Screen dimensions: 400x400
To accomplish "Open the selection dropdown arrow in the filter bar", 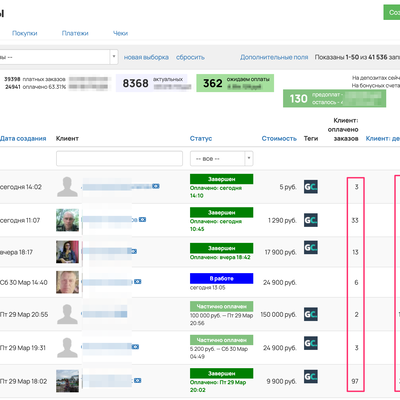I will (x=114, y=57).
